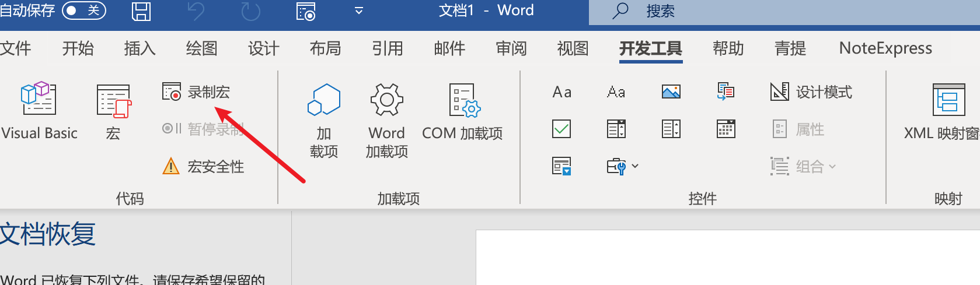Expand the 组合 group dropdown

(x=804, y=167)
